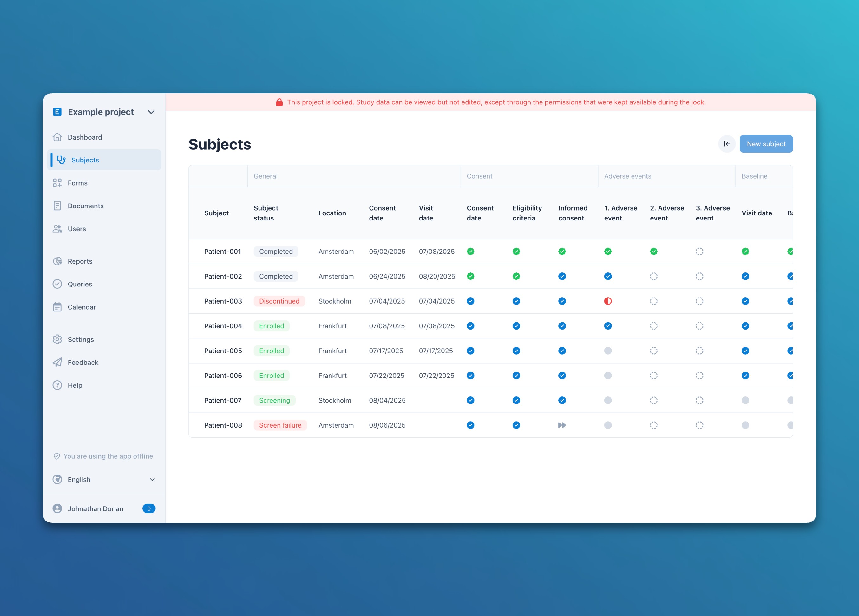Click the Baseline group header
The width and height of the screenshot is (859, 616).
[754, 176]
